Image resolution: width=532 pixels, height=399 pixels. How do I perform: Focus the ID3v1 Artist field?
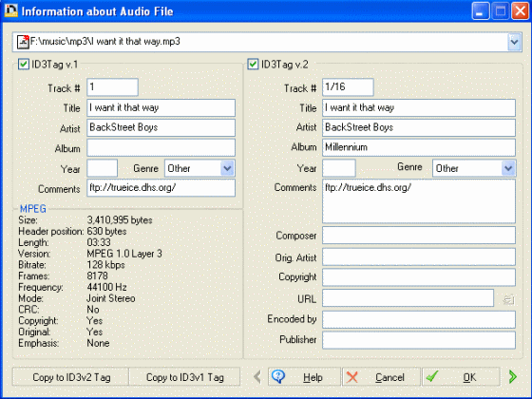click(161, 127)
